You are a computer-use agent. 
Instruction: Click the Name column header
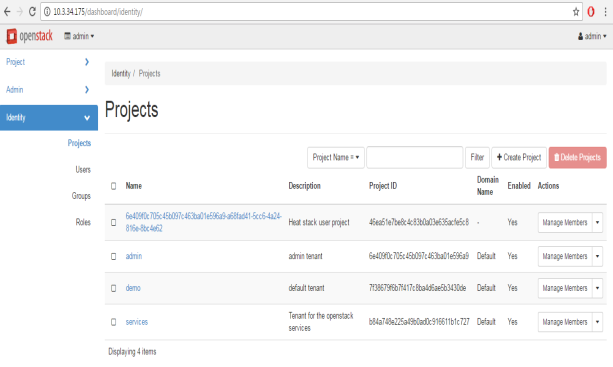pos(134,186)
